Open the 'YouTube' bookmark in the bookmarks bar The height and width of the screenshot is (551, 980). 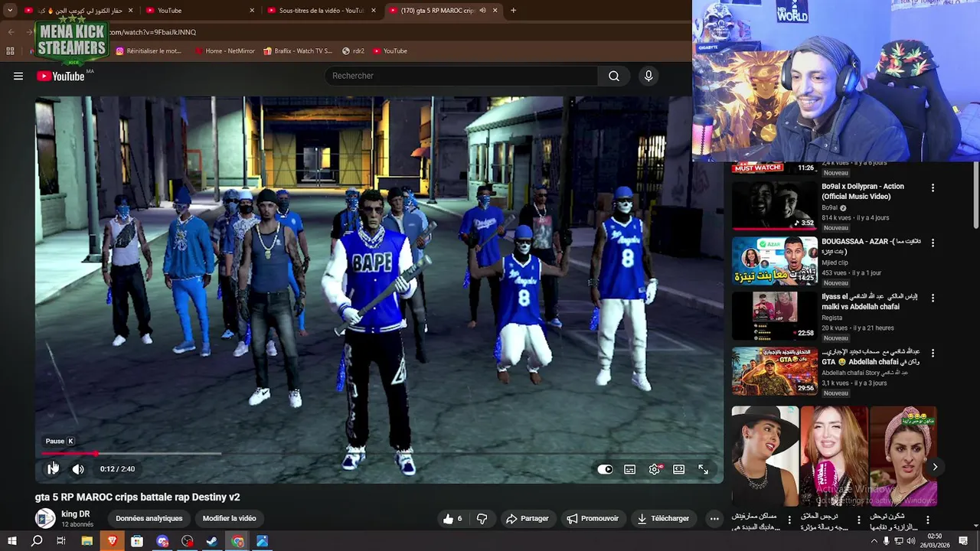[x=390, y=51]
